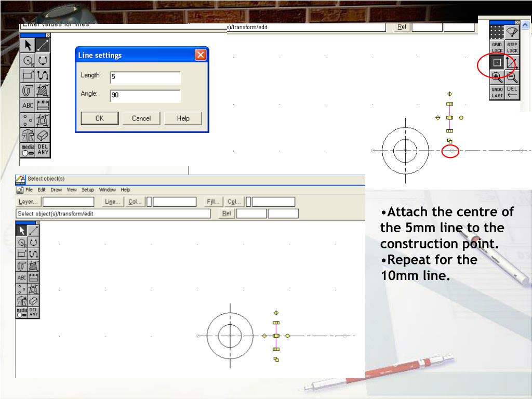This screenshot has height=399, width=532.
Task: Choose the three-points tool in upper toolbox
Action: 28,120
